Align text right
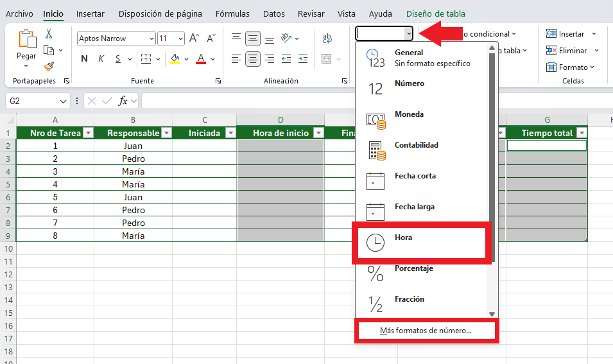Viewport: 613px width, 364px height. pyautogui.click(x=270, y=59)
